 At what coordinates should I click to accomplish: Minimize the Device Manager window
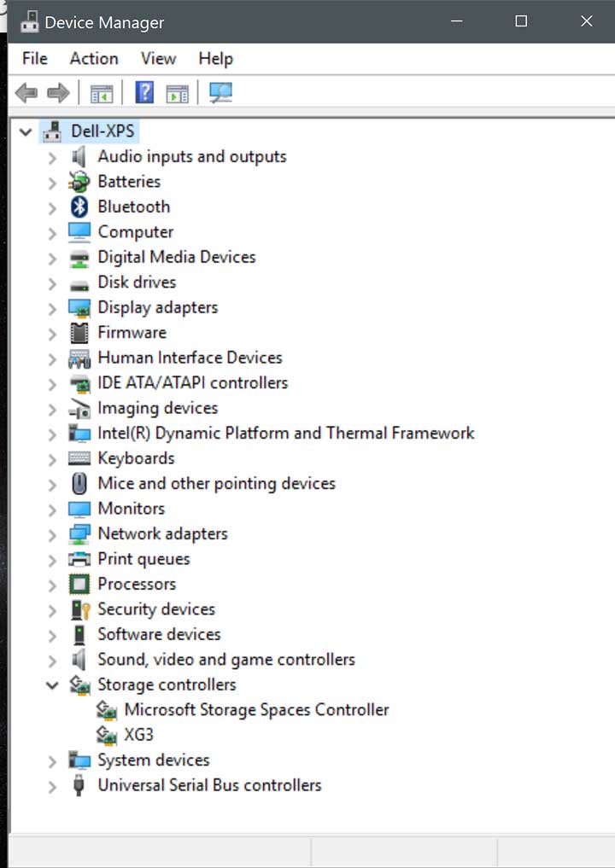pos(457,21)
